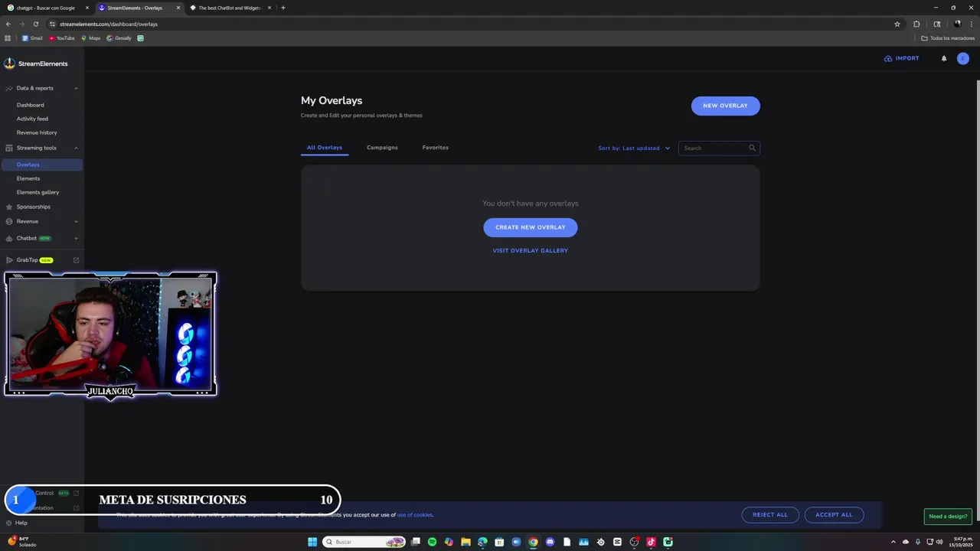
Task: Open Todos los marcadores folder
Action: pyautogui.click(x=948, y=38)
